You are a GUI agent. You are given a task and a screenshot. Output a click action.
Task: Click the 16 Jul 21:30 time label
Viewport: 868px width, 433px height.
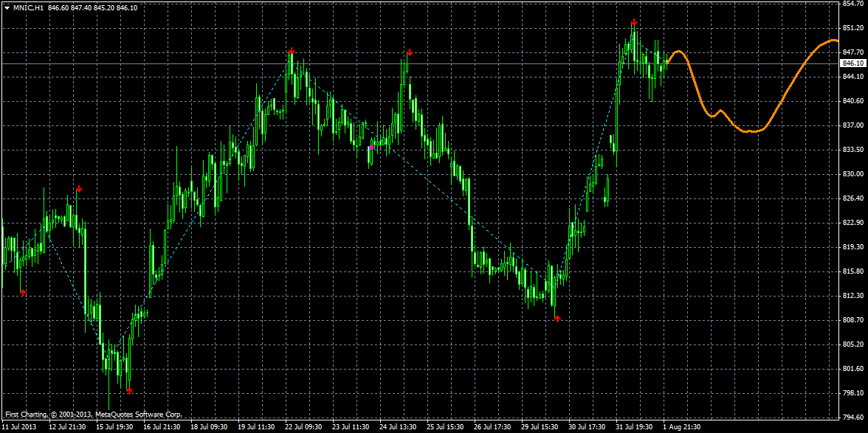point(162,427)
